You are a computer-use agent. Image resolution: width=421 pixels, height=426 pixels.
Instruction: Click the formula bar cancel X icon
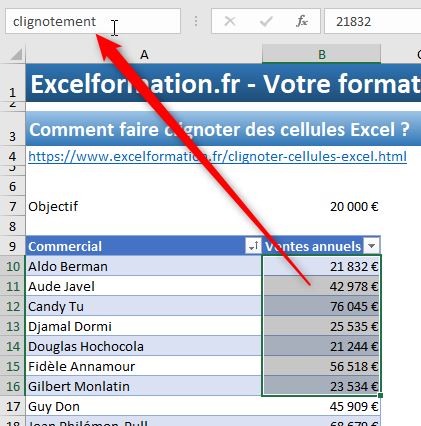coord(230,21)
